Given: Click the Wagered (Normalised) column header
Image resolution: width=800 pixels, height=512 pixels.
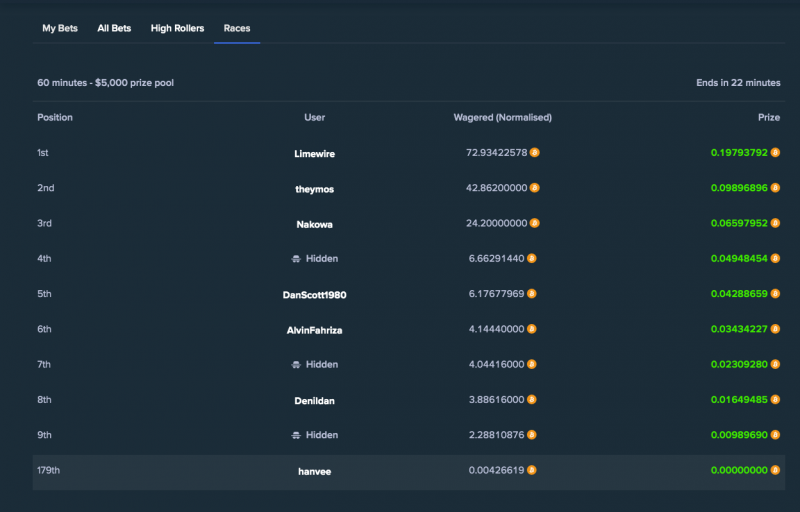Looking at the screenshot, I should (x=503, y=117).
